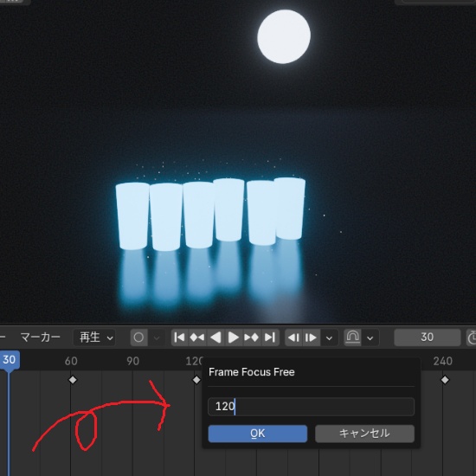Image resolution: width=476 pixels, height=476 pixels.
Task: Jump to the start frame
Action: [x=180, y=338]
